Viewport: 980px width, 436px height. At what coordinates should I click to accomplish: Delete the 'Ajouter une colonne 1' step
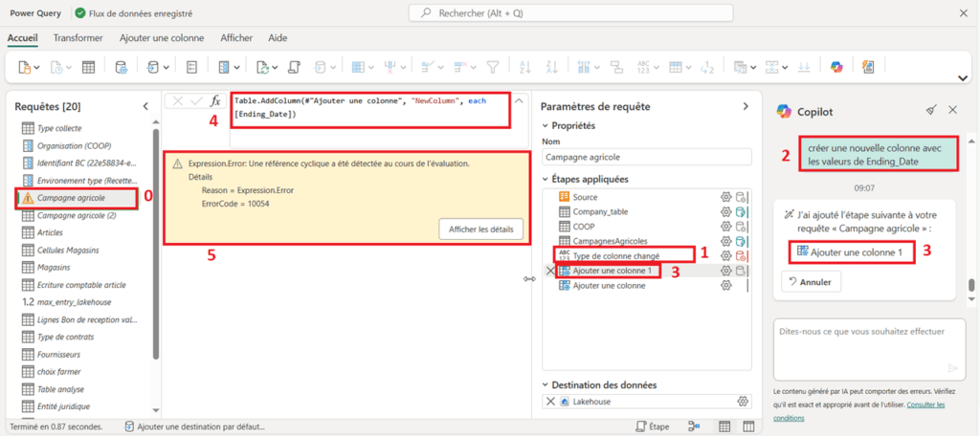click(549, 271)
